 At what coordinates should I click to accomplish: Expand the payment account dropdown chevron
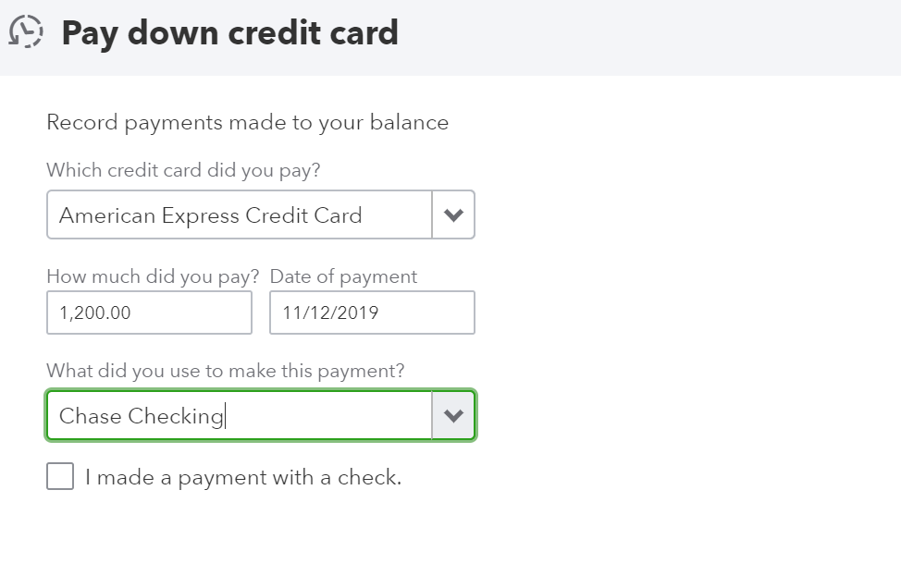click(452, 414)
